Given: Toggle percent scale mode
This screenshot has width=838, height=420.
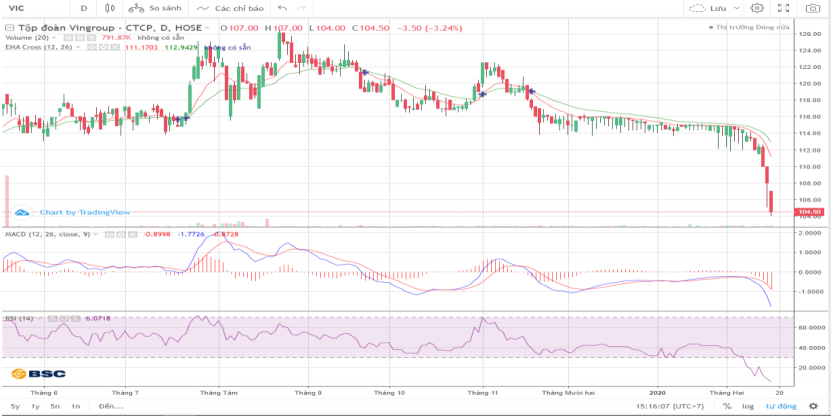Looking at the screenshot, I should tap(727, 407).
